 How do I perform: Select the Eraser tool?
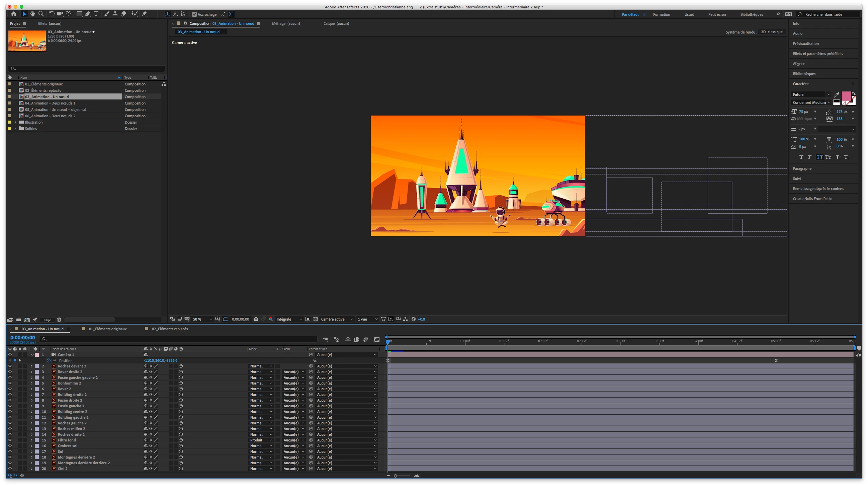click(124, 14)
